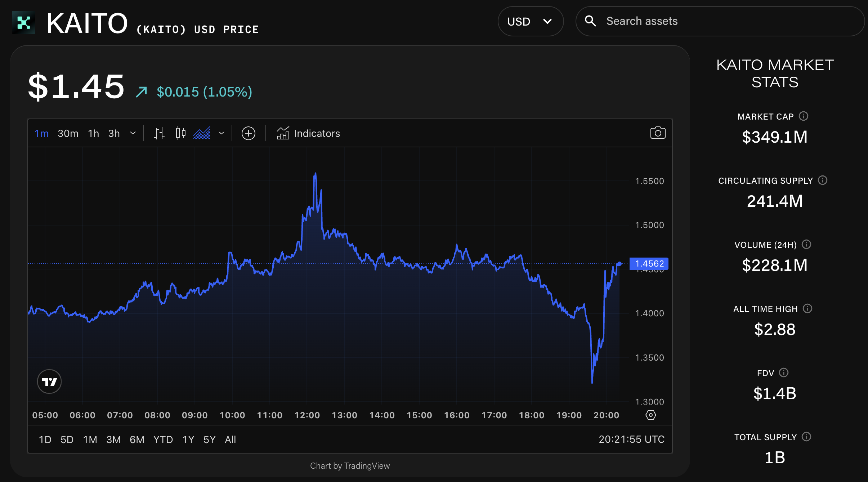The height and width of the screenshot is (482, 868).
Task: Switch to the 1h interval
Action: (93, 133)
